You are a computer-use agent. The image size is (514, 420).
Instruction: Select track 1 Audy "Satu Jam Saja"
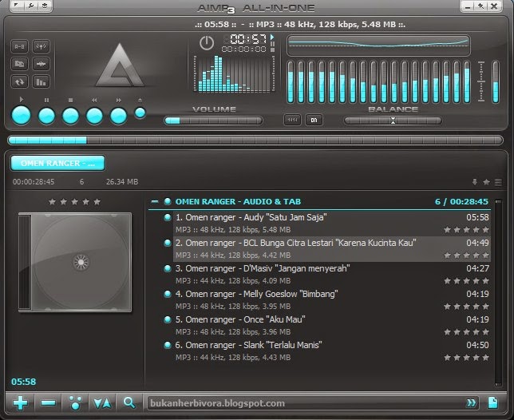[x=332, y=224]
